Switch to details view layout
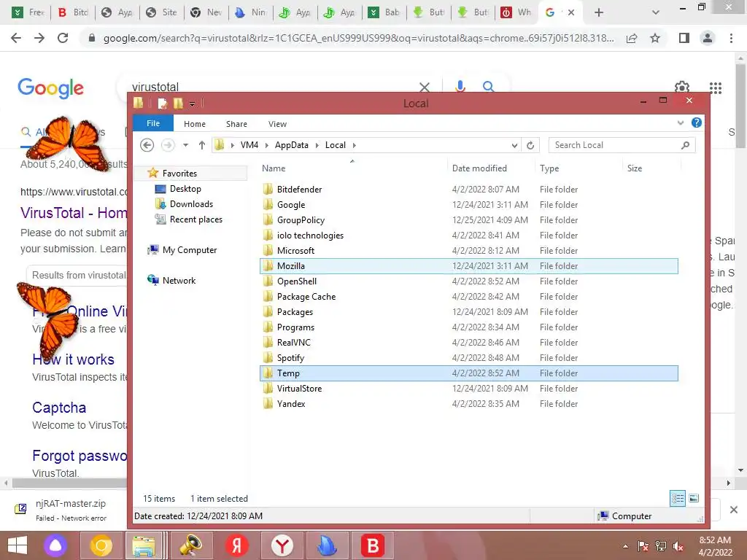Screen dimensions: 747x560 678,499
